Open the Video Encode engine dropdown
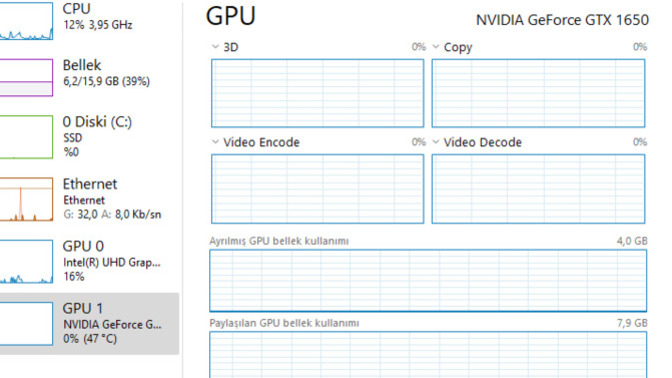The width and height of the screenshot is (672, 378). (215, 142)
